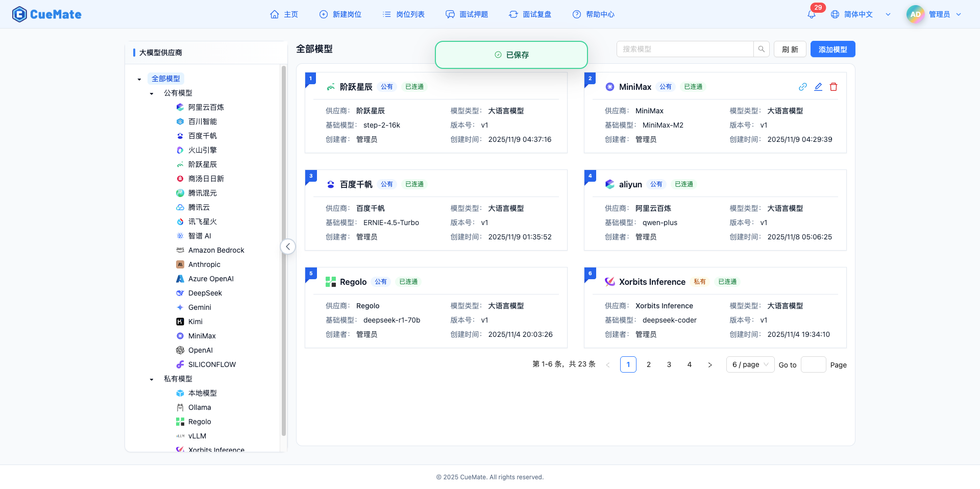Select the Ollama provider icon in sidebar
Viewport: 980px width, 489px height.
[180, 407]
